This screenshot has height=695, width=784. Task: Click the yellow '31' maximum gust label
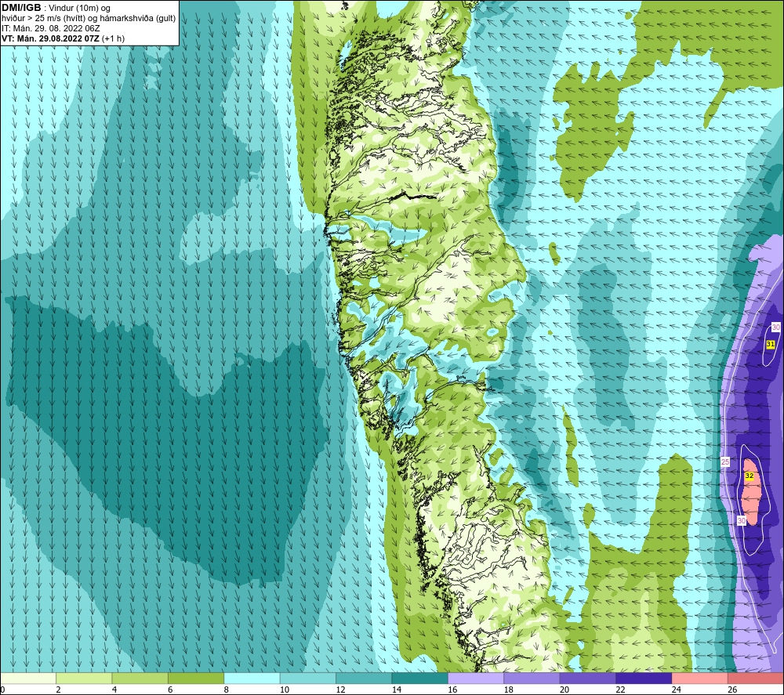tap(771, 344)
